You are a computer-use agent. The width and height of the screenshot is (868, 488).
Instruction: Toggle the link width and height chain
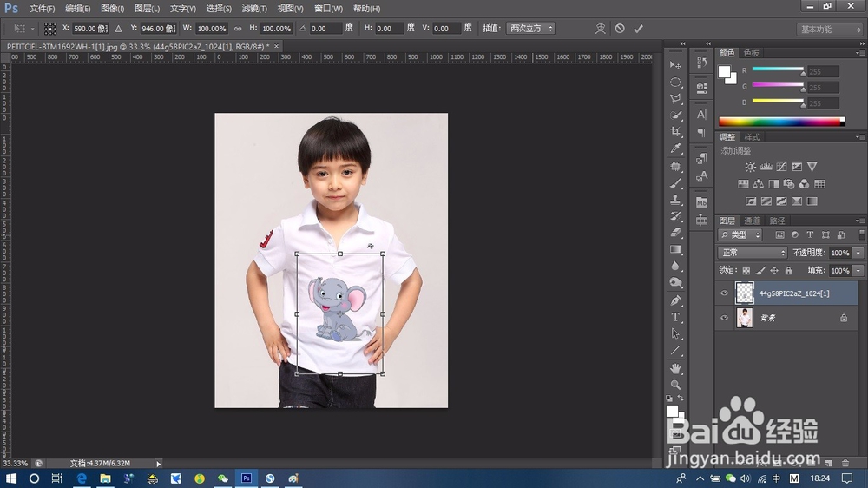237,29
